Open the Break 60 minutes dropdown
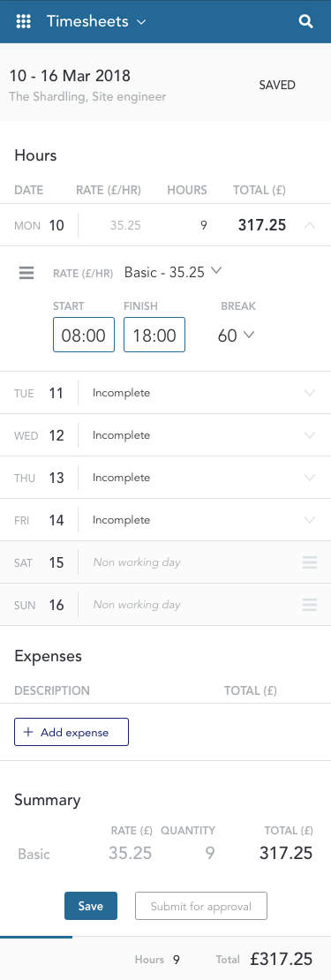 [x=236, y=335]
